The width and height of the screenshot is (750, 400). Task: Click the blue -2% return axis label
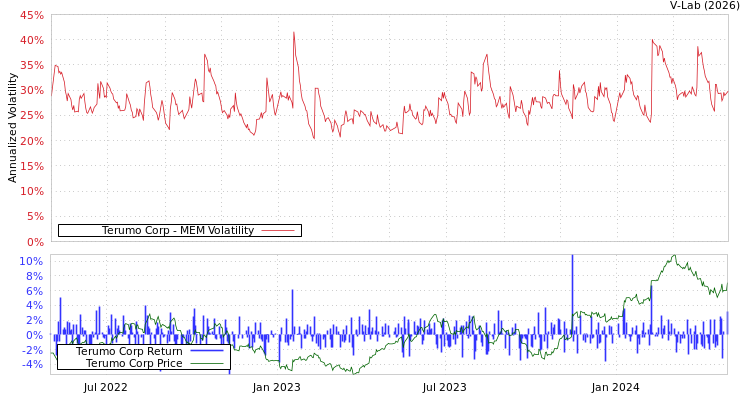[32, 350]
